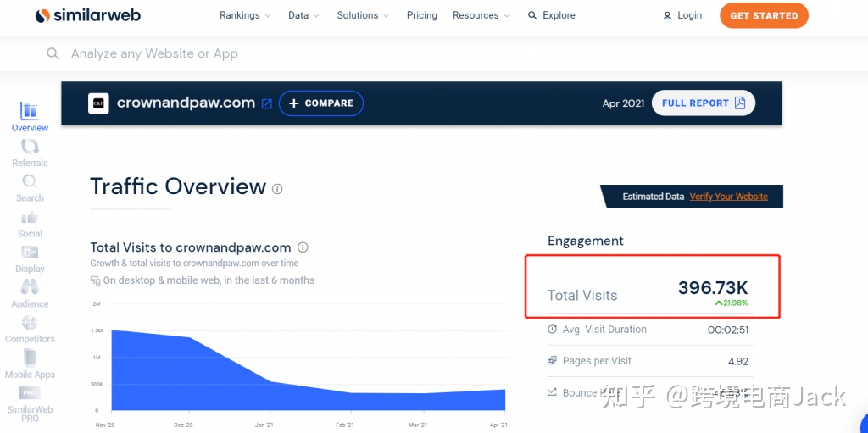Open the Audience sidebar section

(30, 294)
